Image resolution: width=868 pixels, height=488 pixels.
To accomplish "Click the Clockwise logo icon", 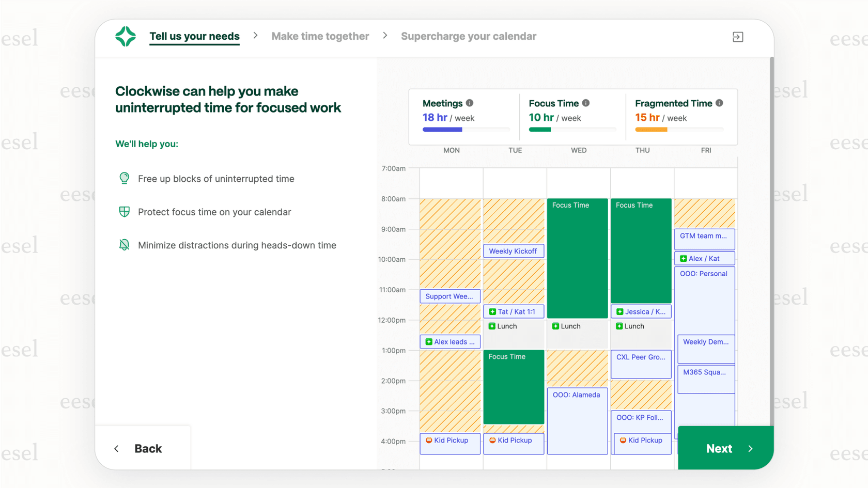I will pos(126,36).
